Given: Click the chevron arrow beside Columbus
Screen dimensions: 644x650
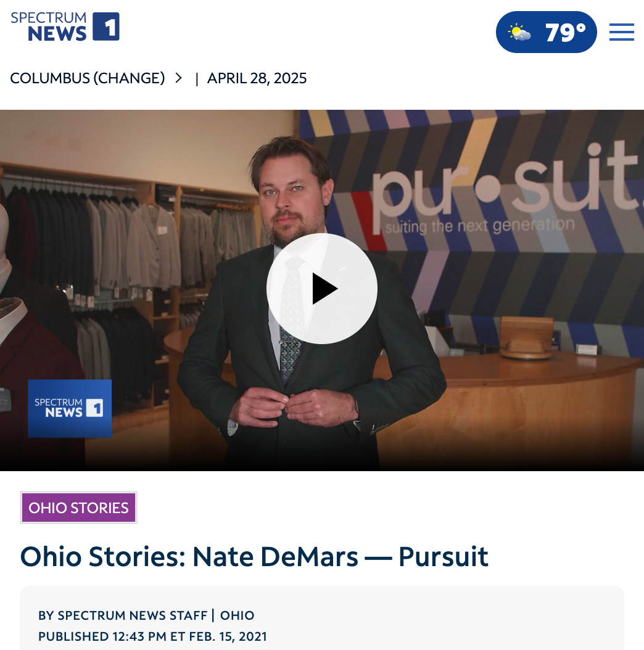Looking at the screenshot, I should click(x=179, y=78).
